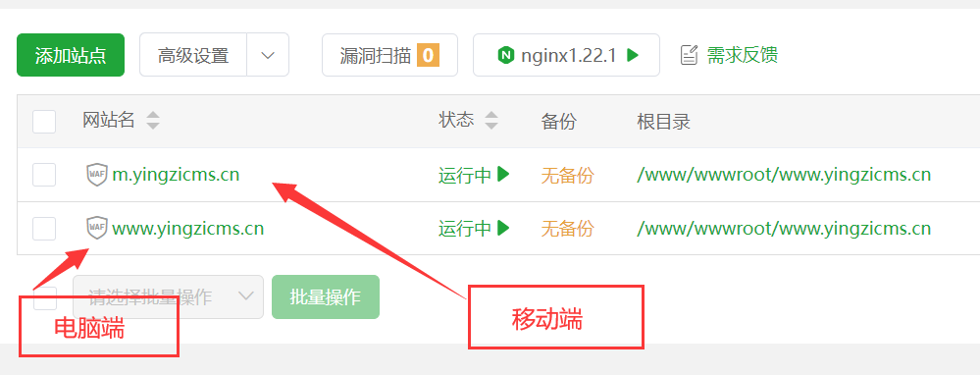Check the www.yingzicms.cn row checkbox
Screen dimensions: 980x375
coord(44,229)
